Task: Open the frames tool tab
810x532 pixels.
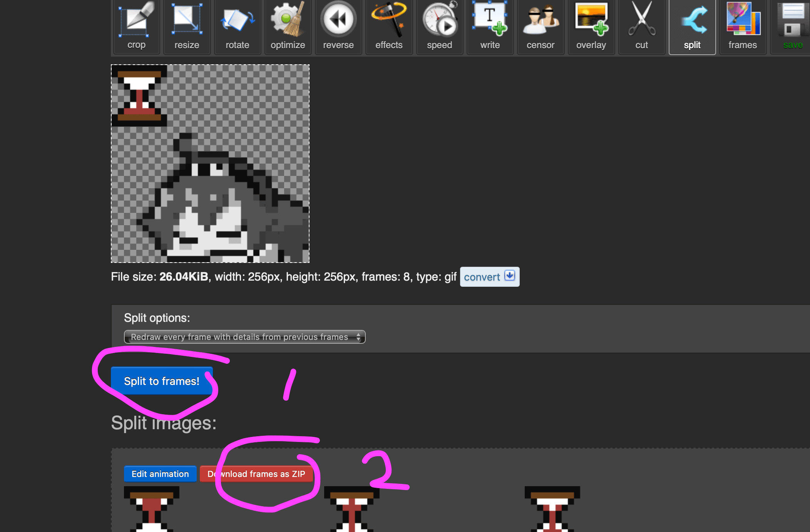Action: [x=743, y=27]
